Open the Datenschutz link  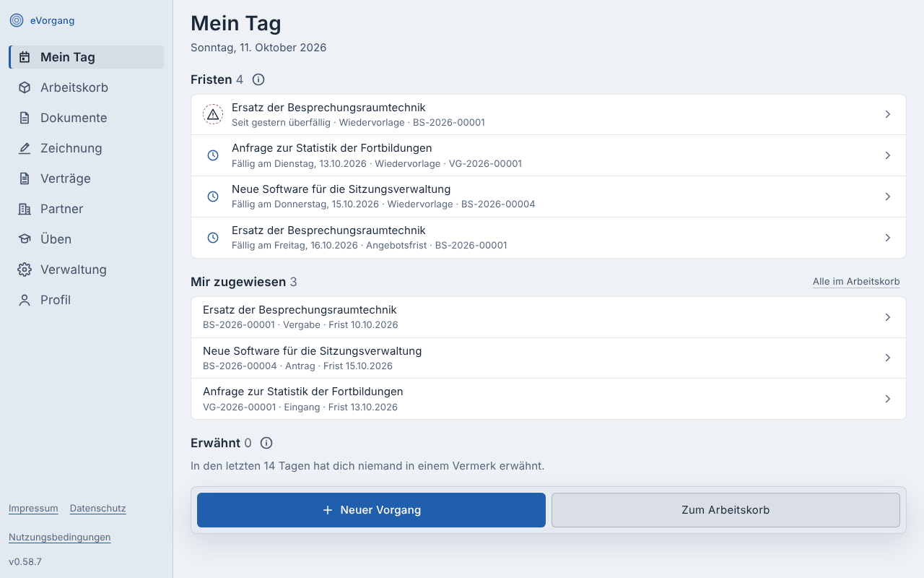tap(98, 509)
